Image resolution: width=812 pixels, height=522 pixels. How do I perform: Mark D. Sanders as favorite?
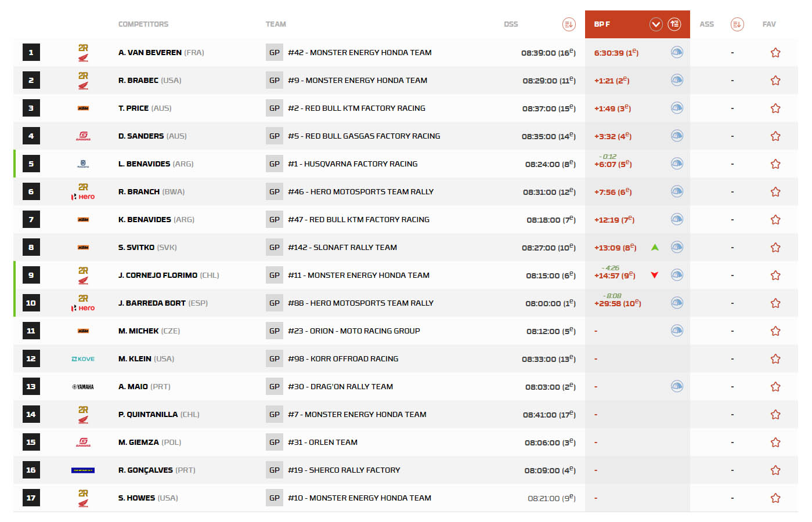tap(775, 136)
